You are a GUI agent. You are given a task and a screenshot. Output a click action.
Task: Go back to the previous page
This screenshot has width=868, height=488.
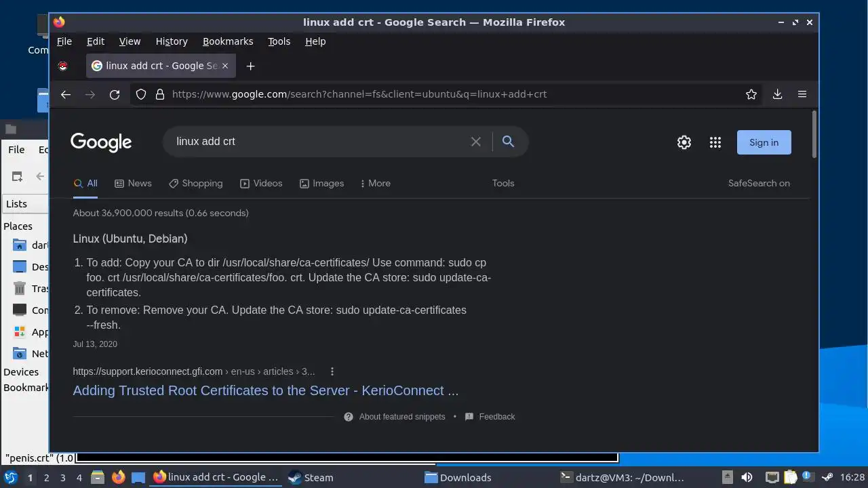(66, 94)
